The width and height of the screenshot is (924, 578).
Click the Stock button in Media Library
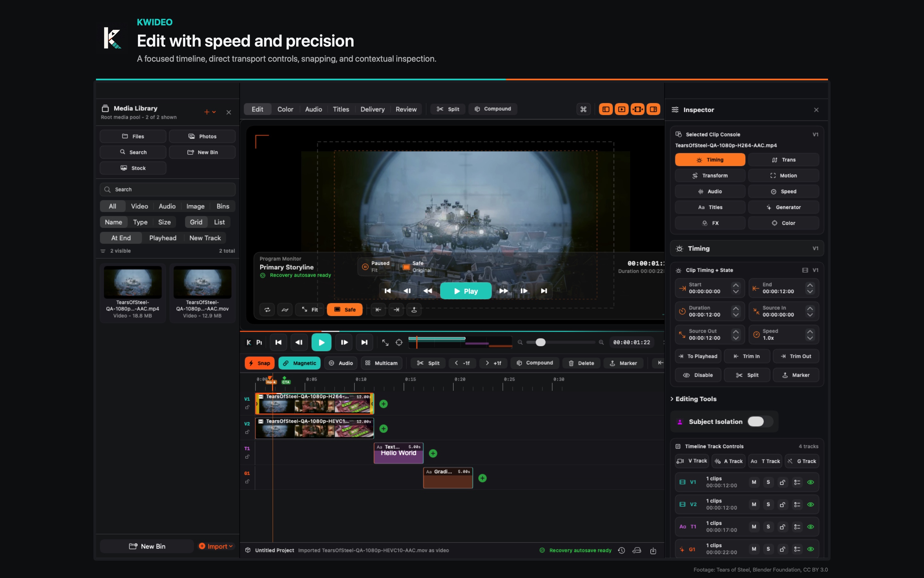[133, 168]
